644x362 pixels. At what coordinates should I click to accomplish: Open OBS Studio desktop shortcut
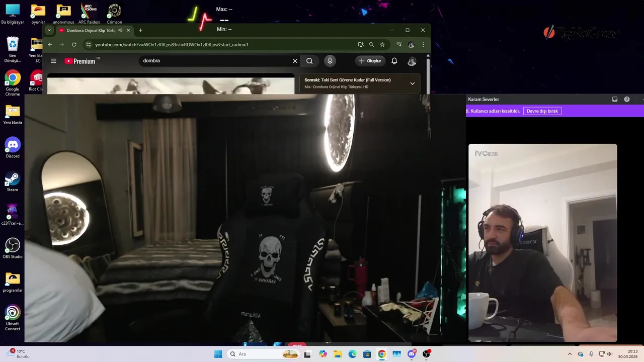pyautogui.click(x=13, y=248)
